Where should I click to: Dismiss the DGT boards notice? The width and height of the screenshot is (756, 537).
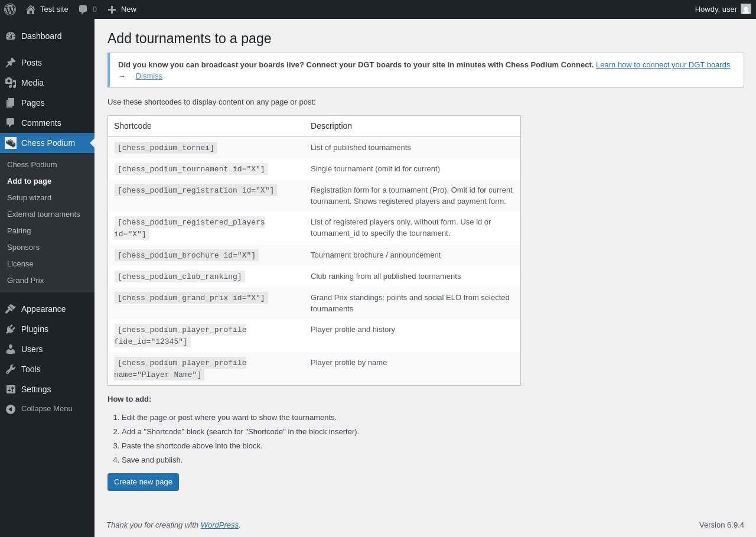[149, 76]
